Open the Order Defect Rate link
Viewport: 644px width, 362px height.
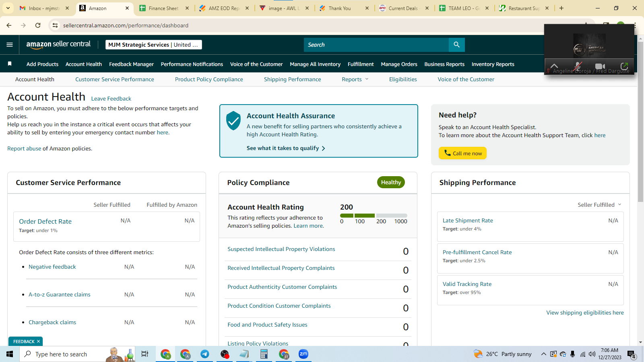click(x=45, y=221)
